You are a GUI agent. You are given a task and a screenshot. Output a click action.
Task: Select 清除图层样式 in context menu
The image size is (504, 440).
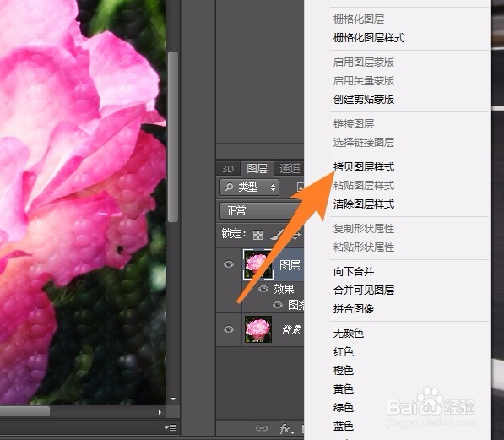coord(364,204)
